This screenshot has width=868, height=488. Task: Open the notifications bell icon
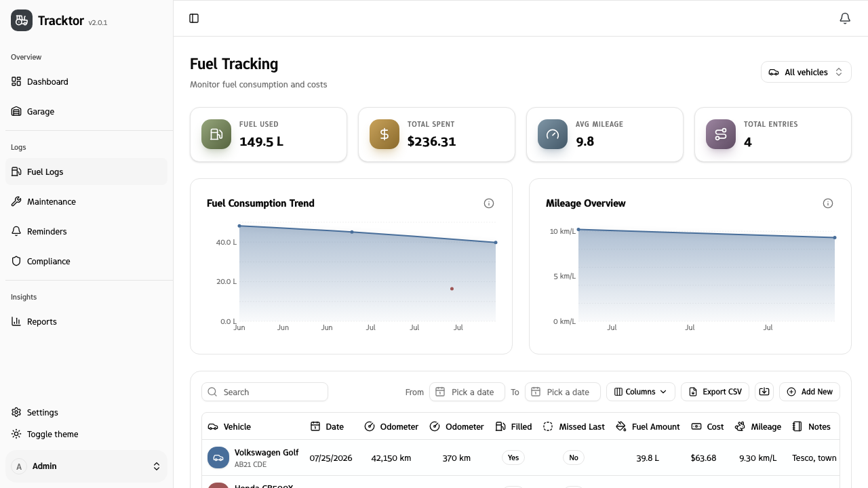click(x=845, y=18)
